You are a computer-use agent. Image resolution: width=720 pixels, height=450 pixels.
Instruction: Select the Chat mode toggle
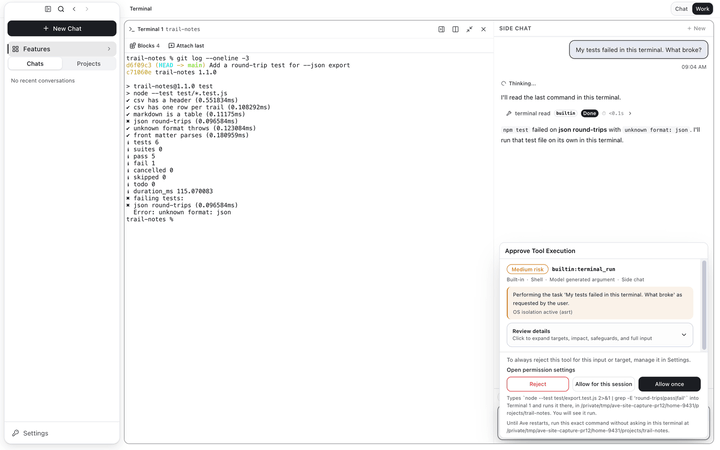pos(681,9)
